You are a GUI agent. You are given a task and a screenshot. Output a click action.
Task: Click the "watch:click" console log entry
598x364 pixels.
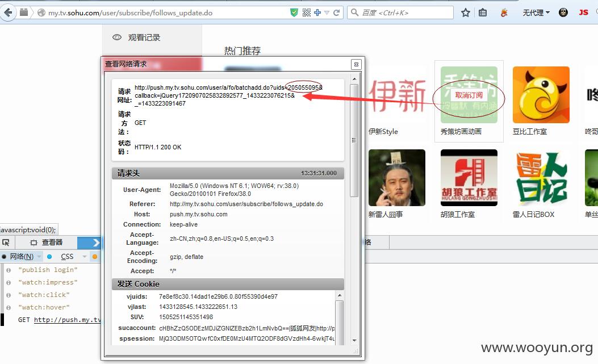coord(44,295)
